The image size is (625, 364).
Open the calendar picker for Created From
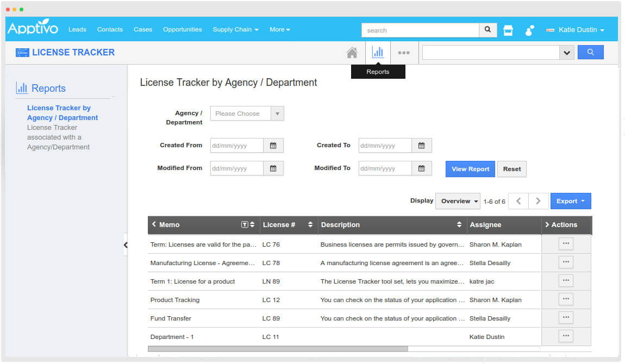click(x=274, y=145)
